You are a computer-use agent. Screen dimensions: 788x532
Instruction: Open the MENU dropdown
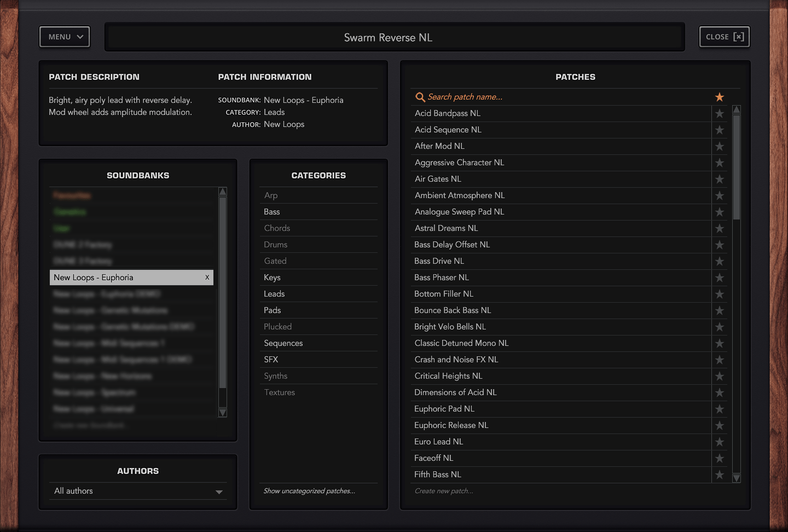click(x=64, y=37)
